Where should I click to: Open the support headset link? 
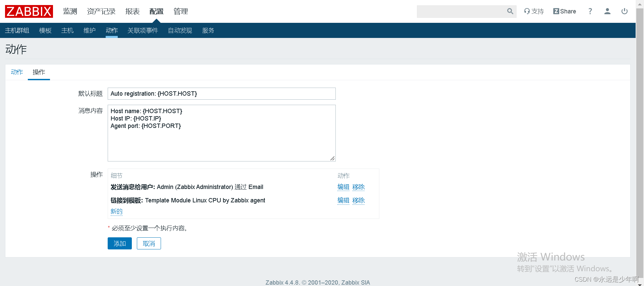(x=534, y=11)
